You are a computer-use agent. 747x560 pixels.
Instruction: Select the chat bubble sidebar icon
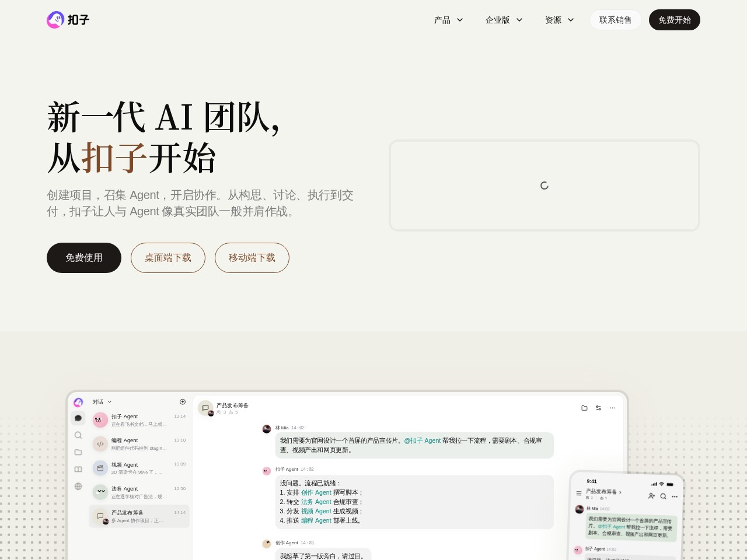point(78,418)
